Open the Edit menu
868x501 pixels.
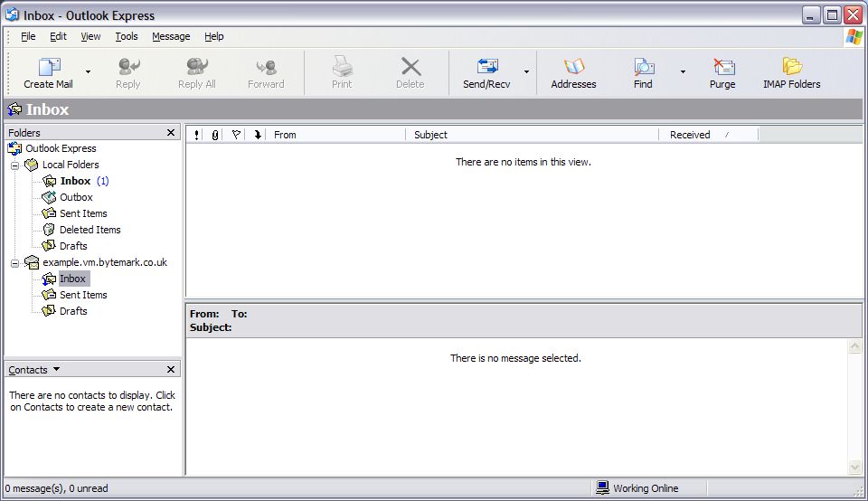click(x=58, y=36)
